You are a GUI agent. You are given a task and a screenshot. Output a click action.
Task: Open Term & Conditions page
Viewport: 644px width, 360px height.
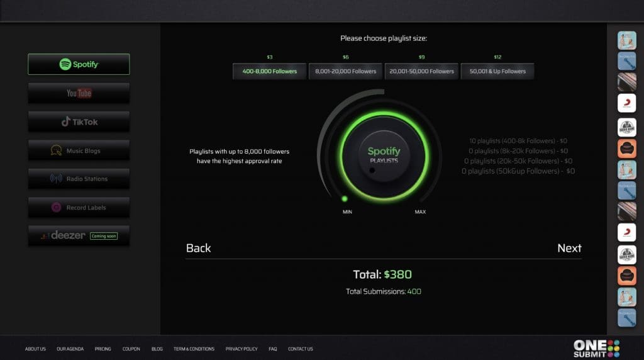(194, 349)
